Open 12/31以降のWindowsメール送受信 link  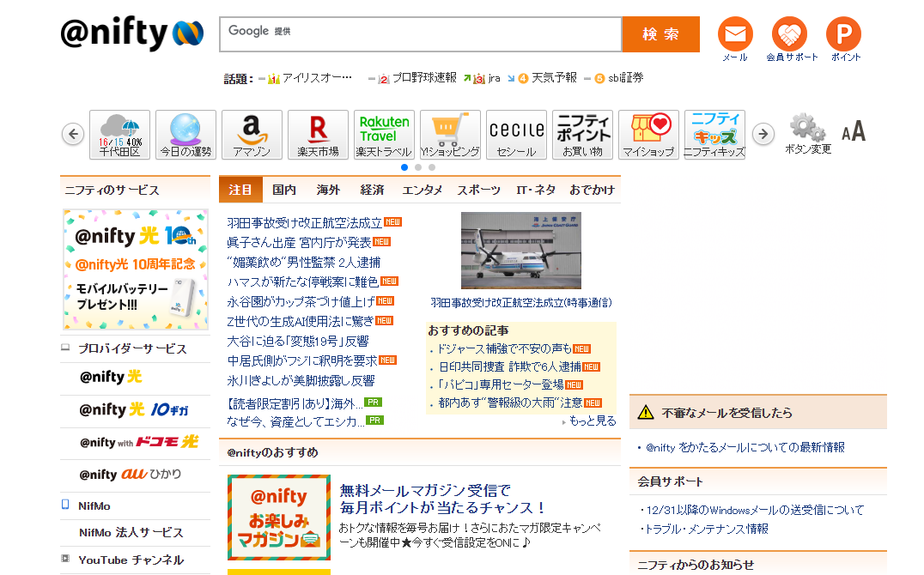coord(755,510)
